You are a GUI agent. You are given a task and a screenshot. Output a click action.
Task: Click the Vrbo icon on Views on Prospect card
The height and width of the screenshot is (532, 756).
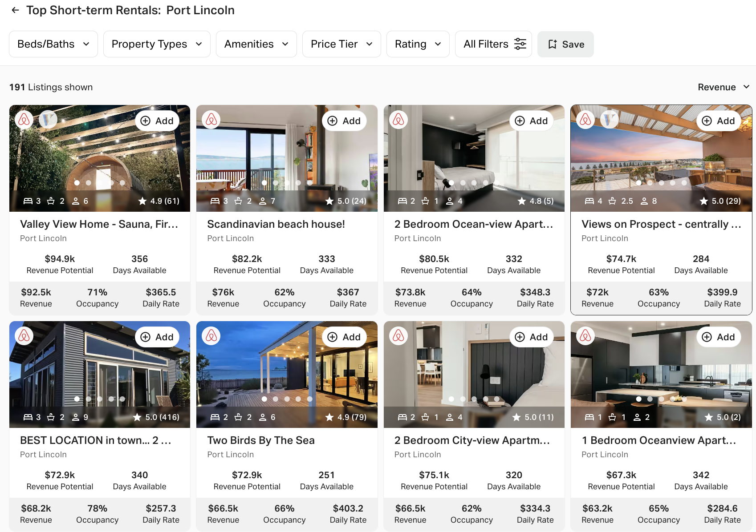(x=610, y=119)
